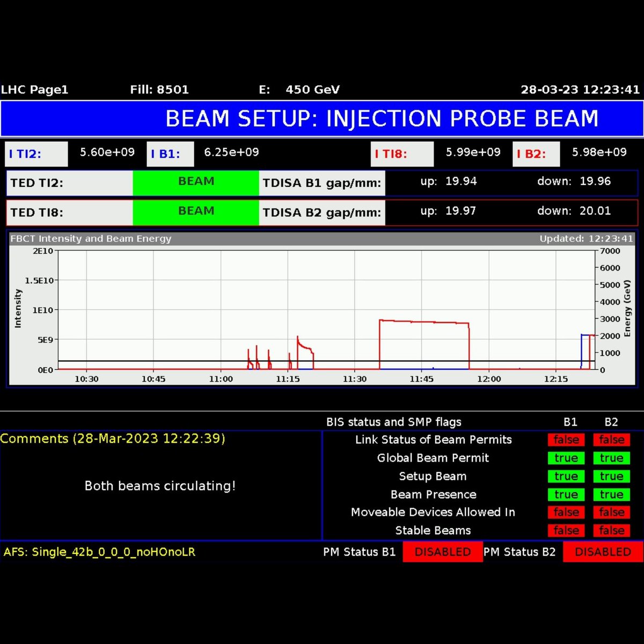This screenshot has width=644, height=644.
Task: Select the red I B2 intensity label
Action: tap(535, 154)
